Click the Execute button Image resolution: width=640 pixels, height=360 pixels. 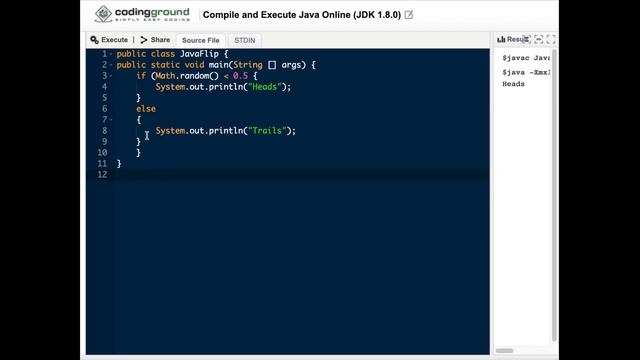pyautogui.click(x=109, y=40)
